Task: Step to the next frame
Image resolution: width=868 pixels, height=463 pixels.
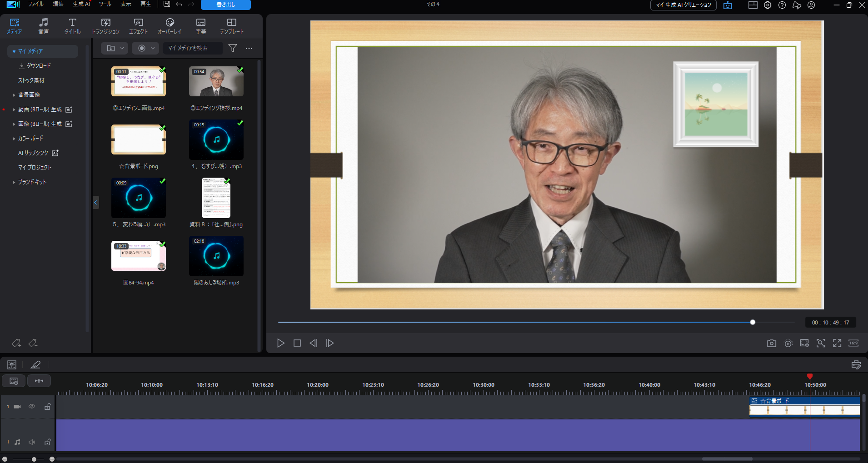Action: [x=330, y=343]
